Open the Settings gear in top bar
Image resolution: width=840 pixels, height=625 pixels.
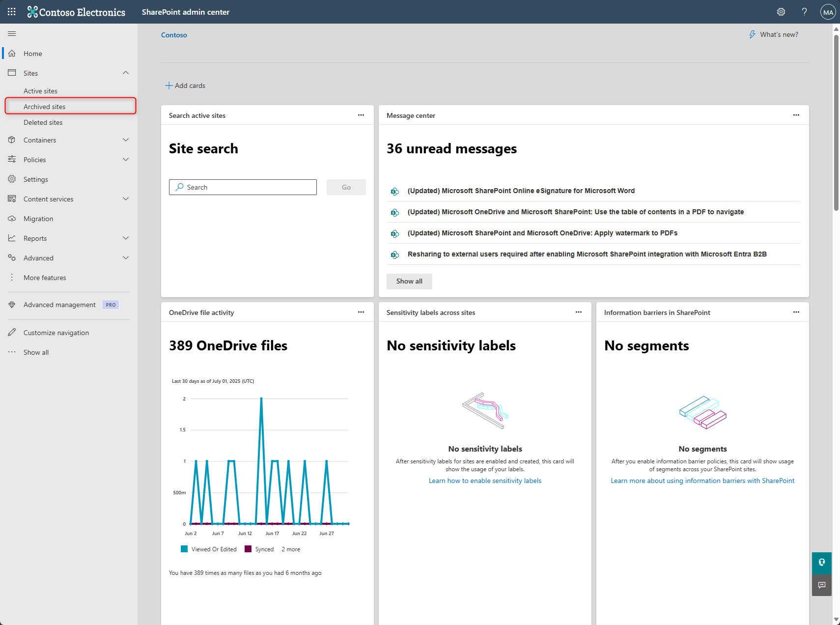pos(781,11)
